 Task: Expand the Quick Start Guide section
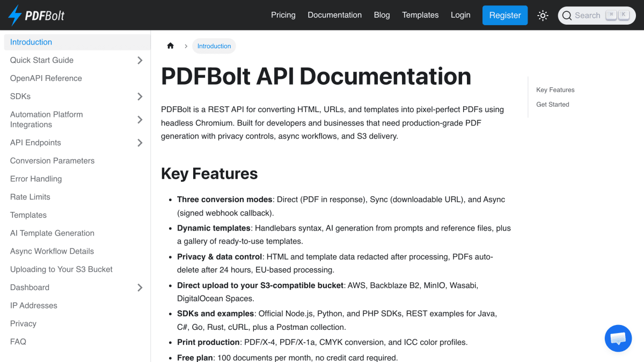click(140, 60)
